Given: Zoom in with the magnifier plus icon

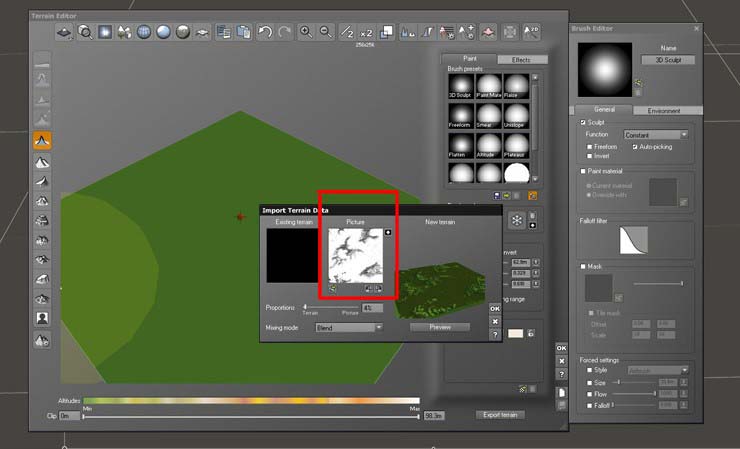Looking at the screenshot, I should [x=306, y=32].
